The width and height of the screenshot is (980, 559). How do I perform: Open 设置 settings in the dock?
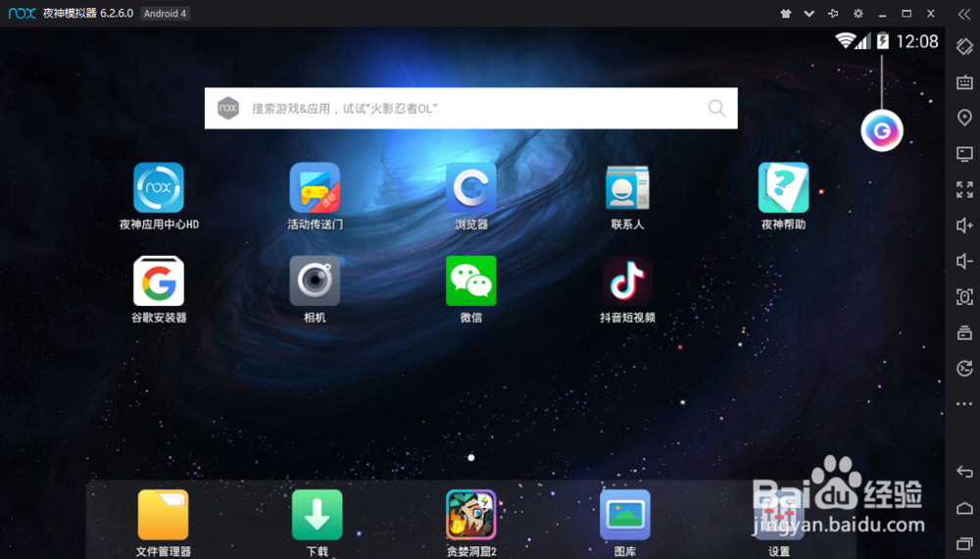pyautogui.click(x=779, y=515)
